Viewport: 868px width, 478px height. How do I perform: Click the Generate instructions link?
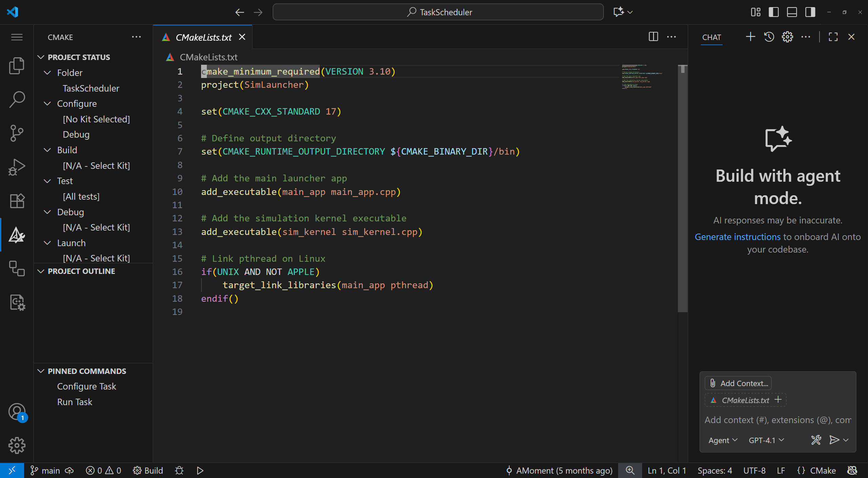[x=737, y=237]
